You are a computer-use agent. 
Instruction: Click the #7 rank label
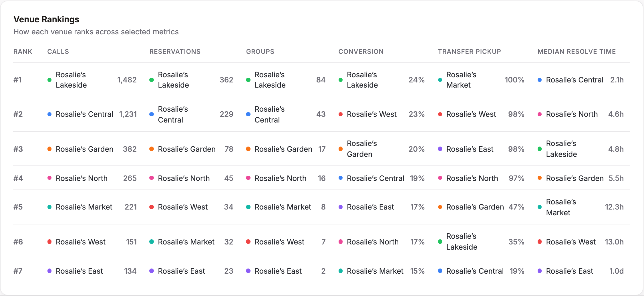click(x=18, y=271)
